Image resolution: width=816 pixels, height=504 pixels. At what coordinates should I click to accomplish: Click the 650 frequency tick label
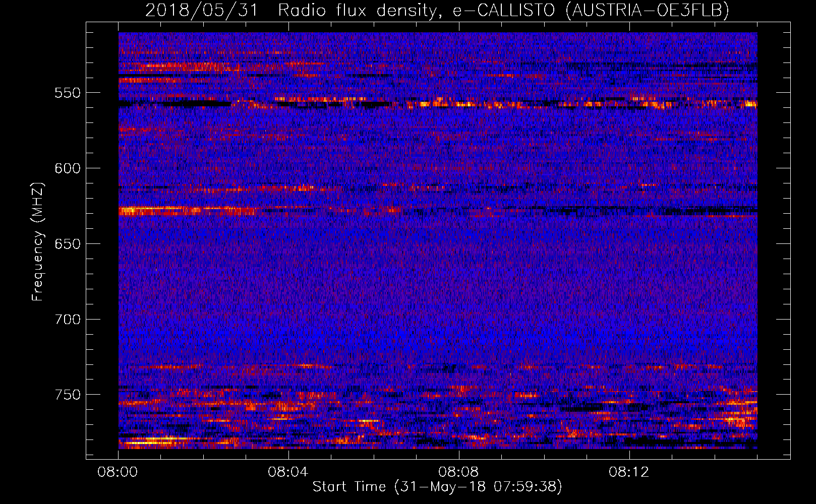68,244
